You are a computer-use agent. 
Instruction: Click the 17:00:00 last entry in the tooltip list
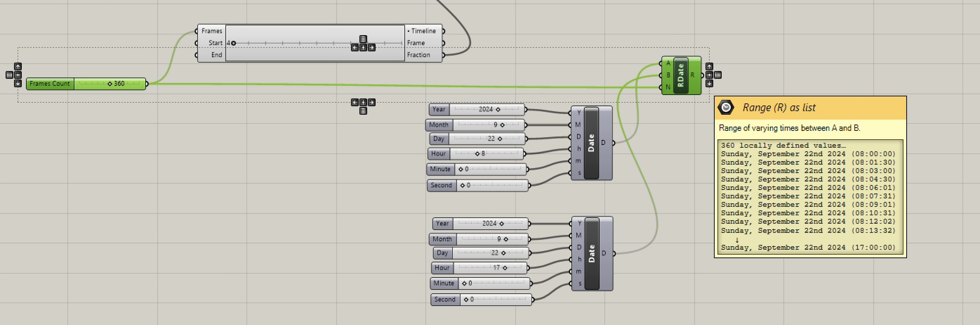click(x=808, y=248)
